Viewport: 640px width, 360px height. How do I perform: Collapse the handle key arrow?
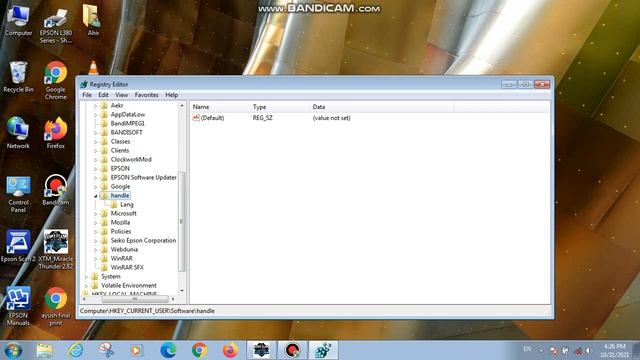(96, 196)
